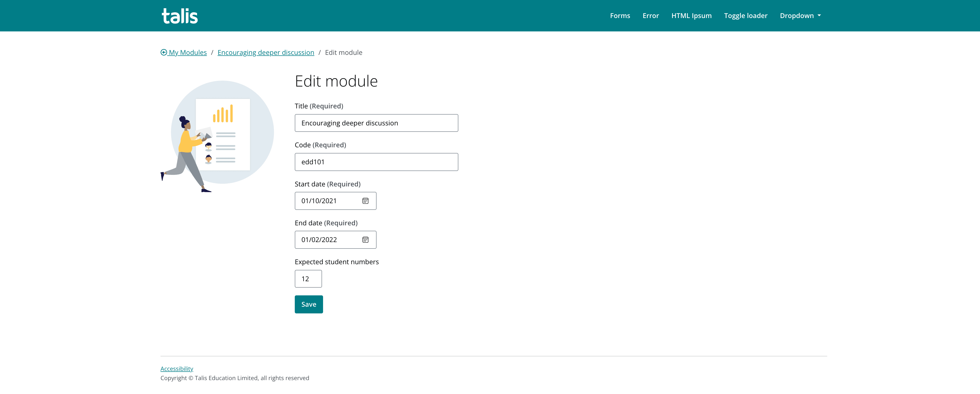Click the End date field
The width and height of the screenshot is (980, 394).
pyautogui.click(x=335, y=240)
